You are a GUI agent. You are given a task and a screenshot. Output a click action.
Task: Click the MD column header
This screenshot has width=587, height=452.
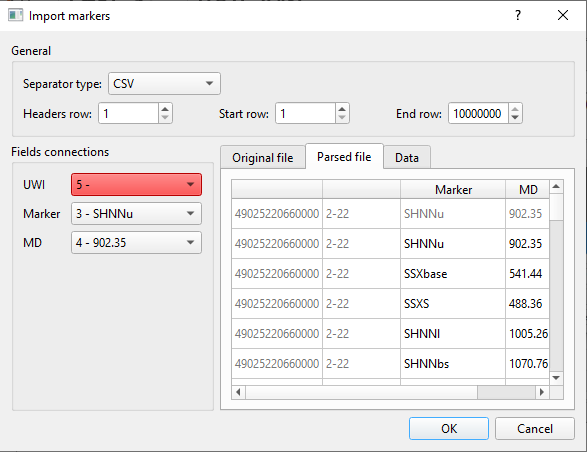[527, 189]
